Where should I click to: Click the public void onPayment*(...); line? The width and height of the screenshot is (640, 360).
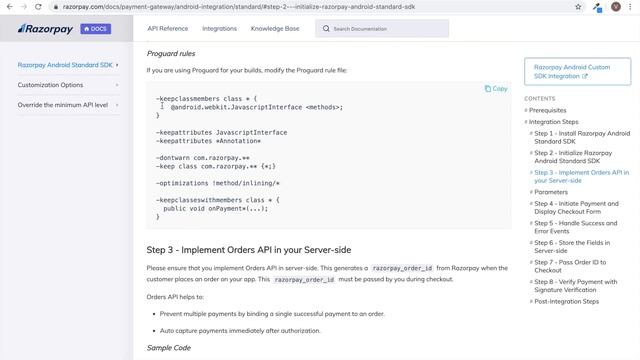216,208
